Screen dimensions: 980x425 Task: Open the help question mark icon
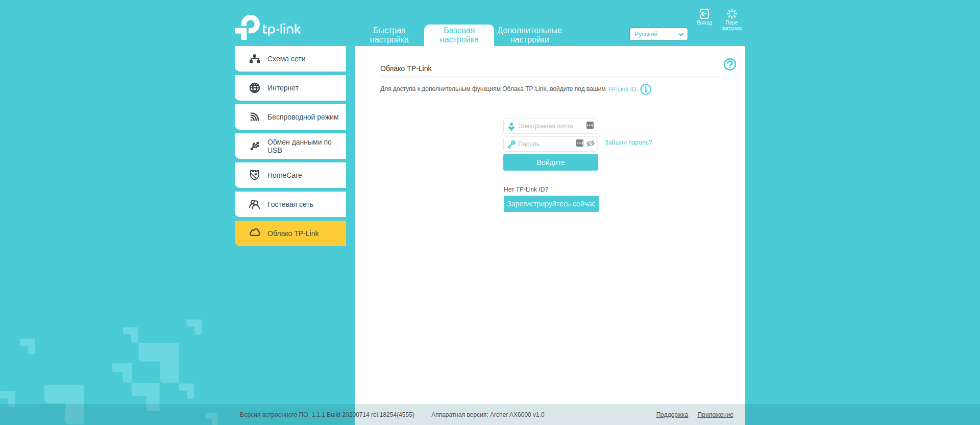point(729,64)
